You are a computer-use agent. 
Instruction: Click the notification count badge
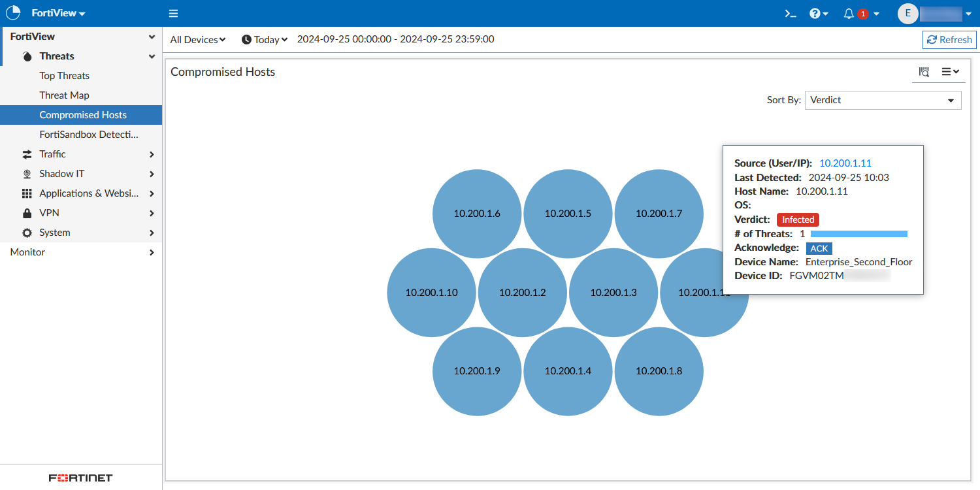click(x=863, y=14)
